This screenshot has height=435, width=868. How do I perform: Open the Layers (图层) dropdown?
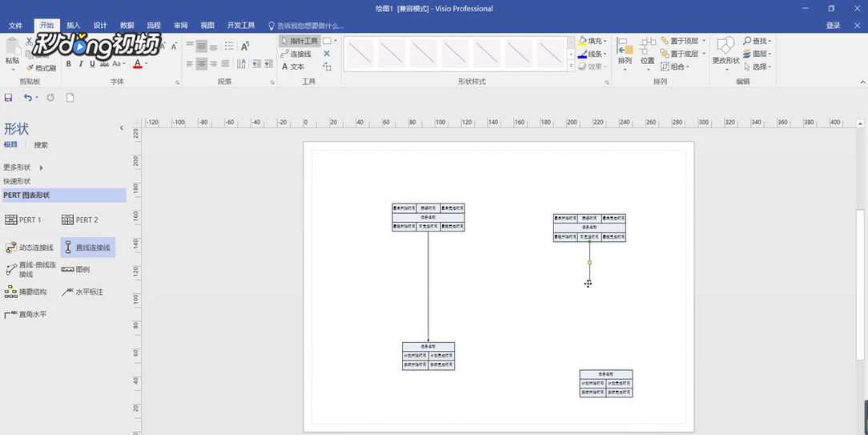click(757, 54)
